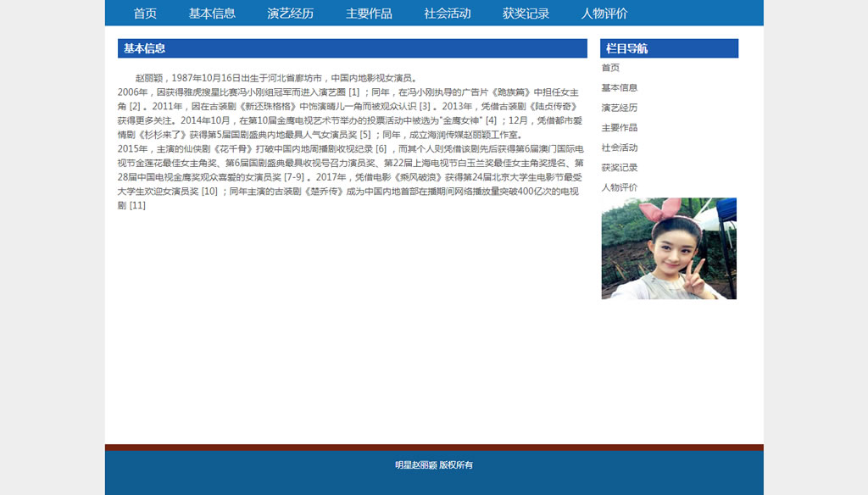868x495 pixels.
Task: Click the [7-9] citation marker in the paragraph
Action: (x=294, y=178)
